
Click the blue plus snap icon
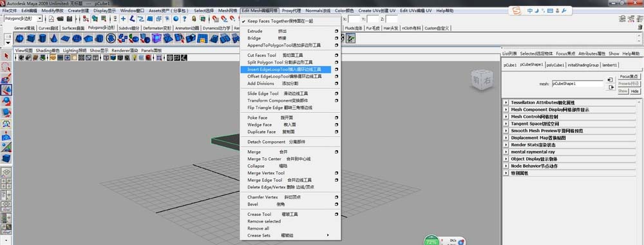coord(123,19)
